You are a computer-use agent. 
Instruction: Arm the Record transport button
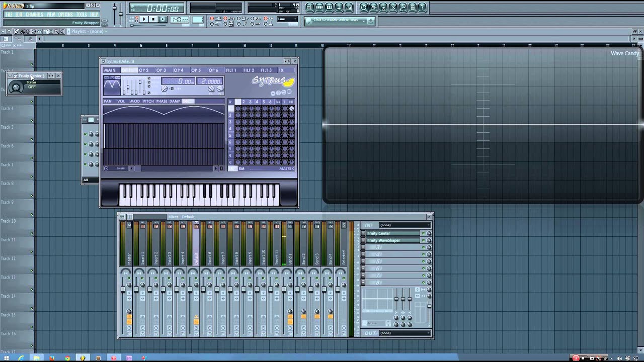click(163, 19)
